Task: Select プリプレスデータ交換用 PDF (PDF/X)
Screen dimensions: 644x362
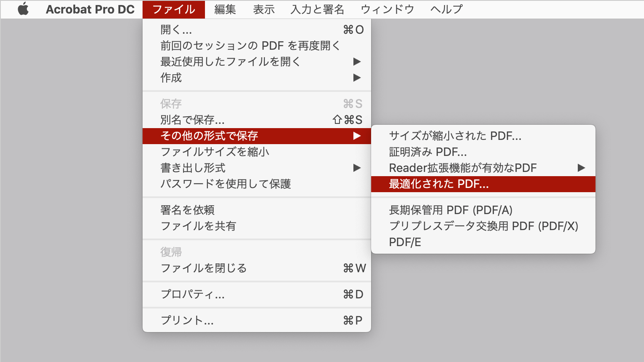Action: click(483, 226)
